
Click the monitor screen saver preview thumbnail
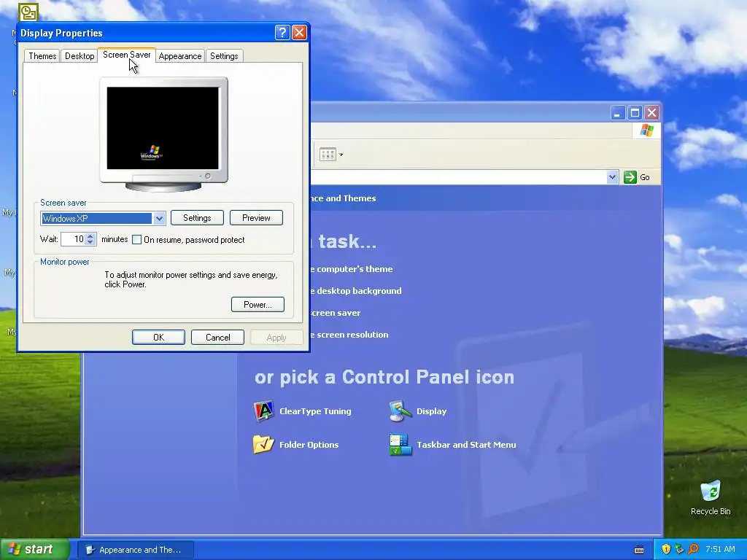point(163,128)
